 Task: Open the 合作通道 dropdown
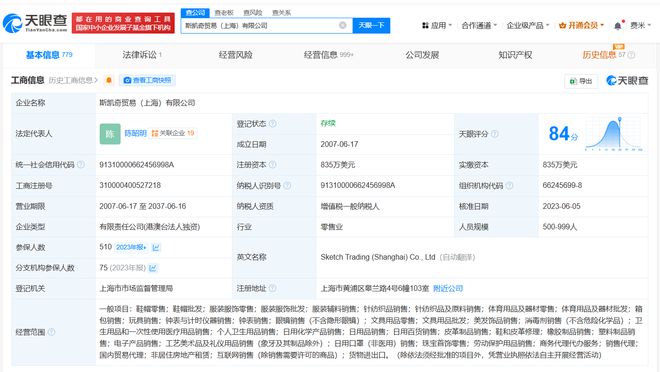tap(479, 25)
